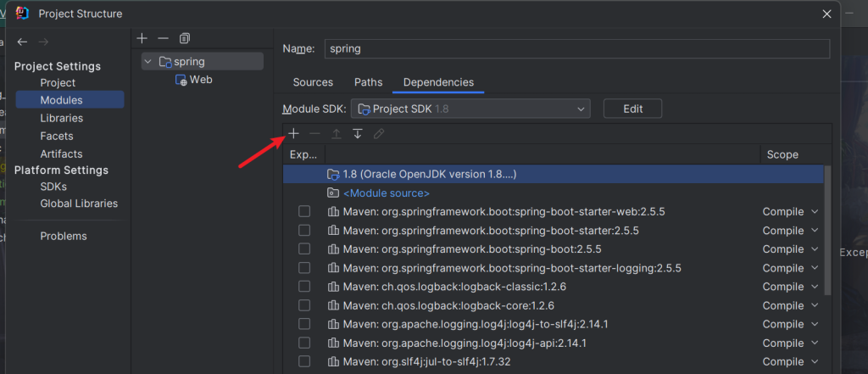The height and width of the screenshot is (374, 868).
Task: Enable export for spring-boot-starter-web dependency
Action: coord(304,211)
